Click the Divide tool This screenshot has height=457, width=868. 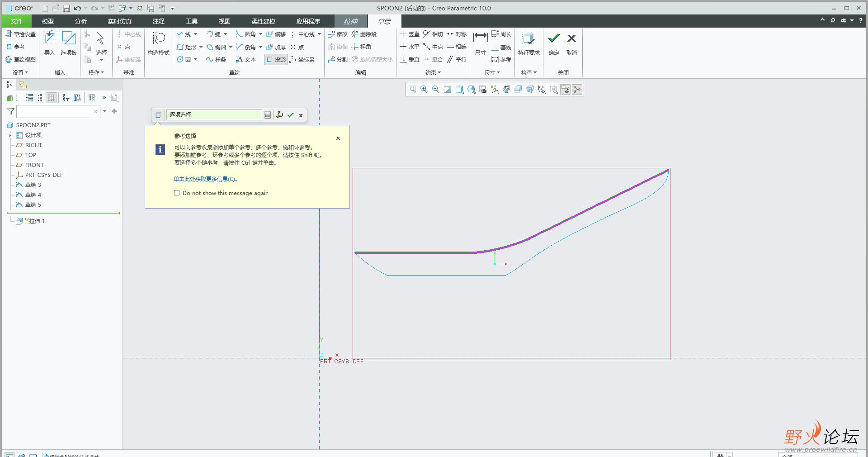point(338,59)
